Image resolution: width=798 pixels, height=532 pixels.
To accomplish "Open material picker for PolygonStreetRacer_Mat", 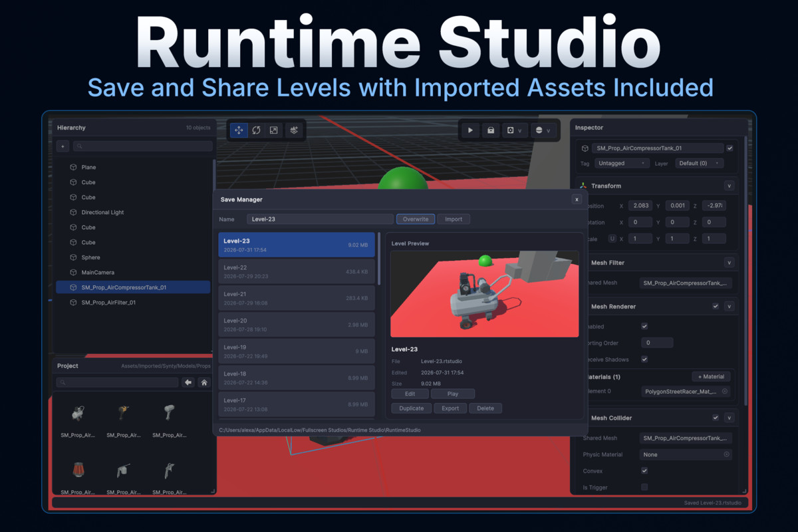I will click(x=725, y=392).
